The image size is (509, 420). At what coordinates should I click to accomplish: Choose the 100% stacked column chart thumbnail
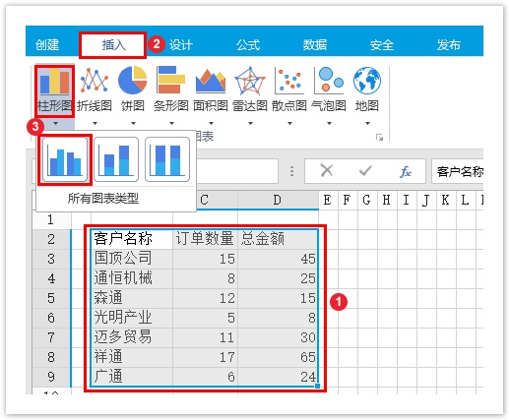167,159
